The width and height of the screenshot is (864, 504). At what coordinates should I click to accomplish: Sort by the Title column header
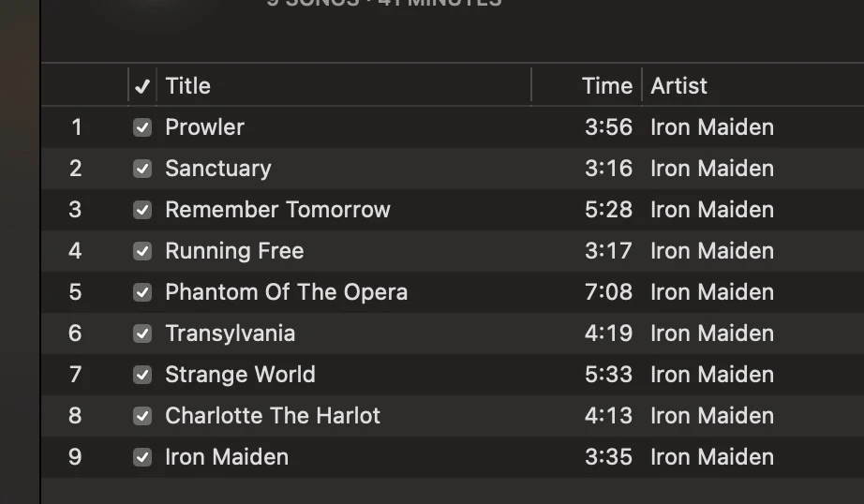tap(188, 86)
